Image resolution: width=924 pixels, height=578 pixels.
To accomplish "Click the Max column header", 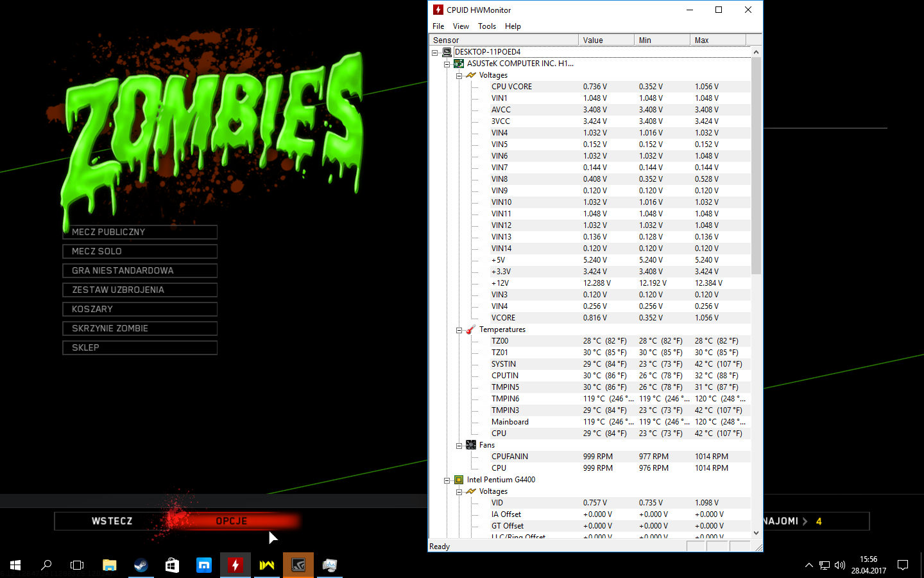I will tap(718, 40).
